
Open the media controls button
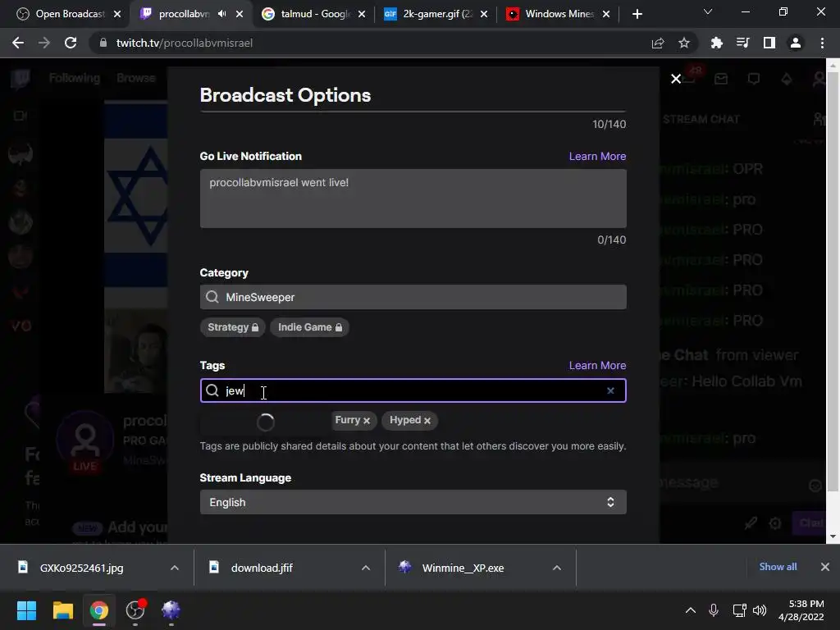pyautogui.click(x=743, y=43)
